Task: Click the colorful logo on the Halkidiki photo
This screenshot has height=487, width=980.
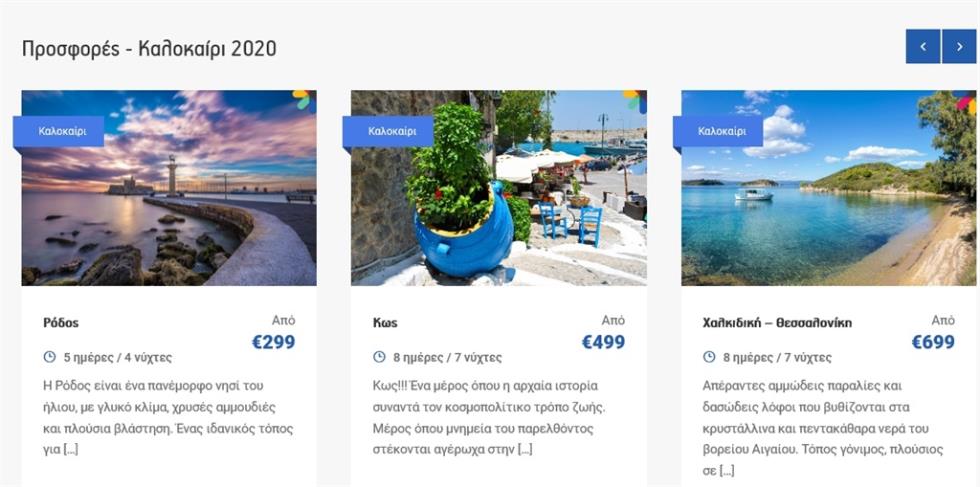Action: [x=964, y=101]
